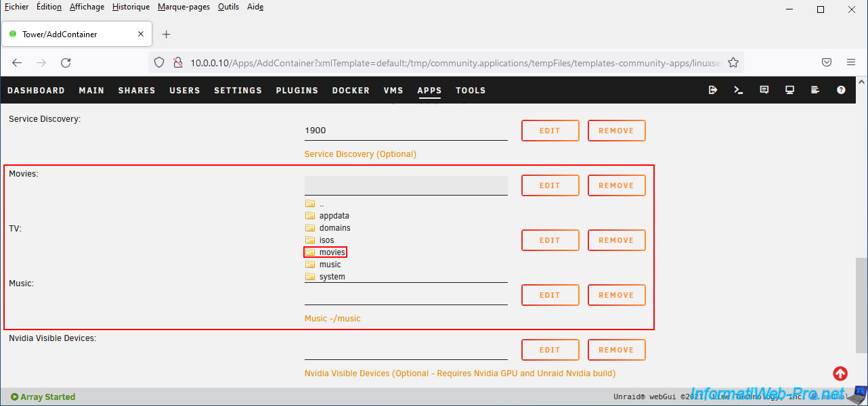
Task: Open Firefox hamburger application menu
Action: click(x=851, y=62)
